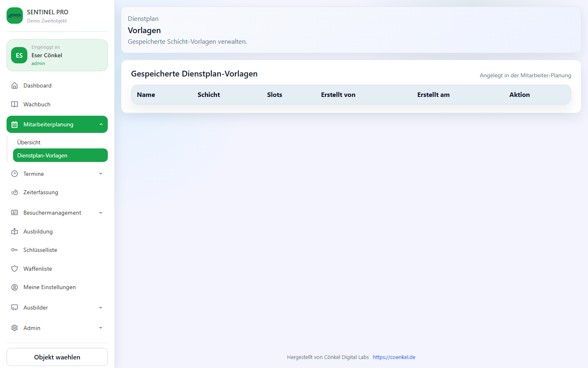This screenshot has width=588, height=368.
Task: Collapse the Mitarbeiterplanung submenu
Action: pos(100,124)
